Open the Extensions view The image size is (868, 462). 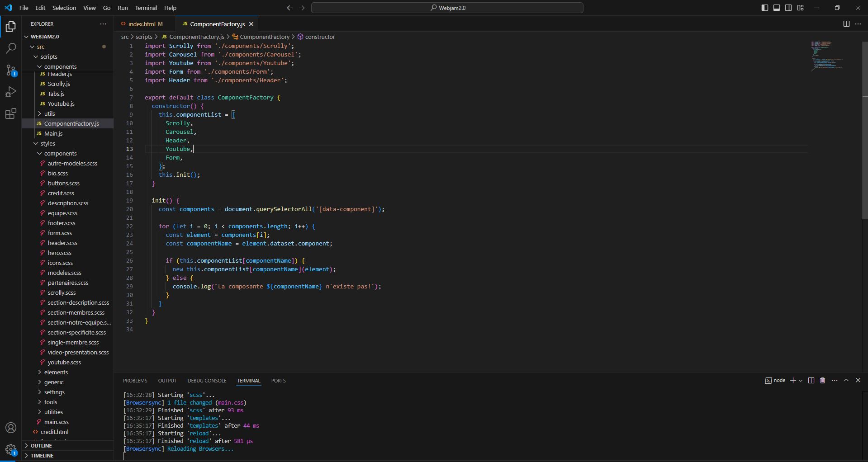[x=11, y=113]
